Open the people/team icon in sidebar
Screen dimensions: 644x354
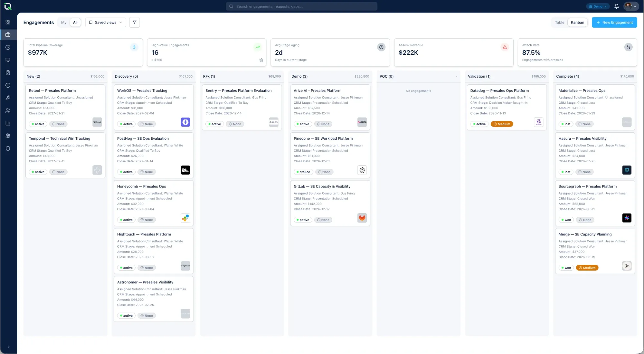[8, 110]
